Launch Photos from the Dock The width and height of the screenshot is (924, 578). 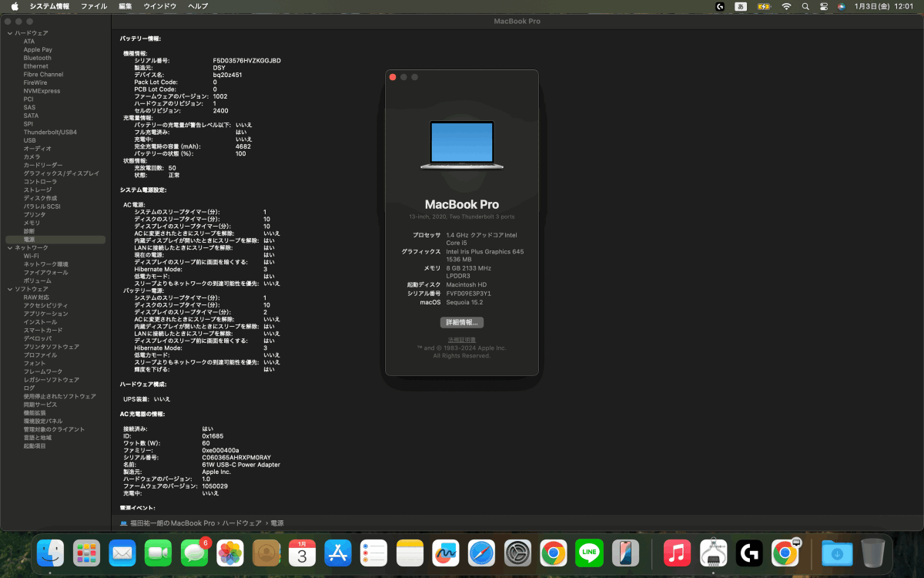click(x=230, y=553)
